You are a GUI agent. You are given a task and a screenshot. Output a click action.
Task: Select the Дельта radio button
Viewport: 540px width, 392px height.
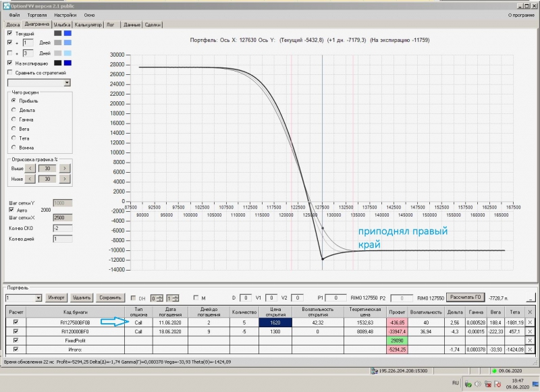[13, 110]
